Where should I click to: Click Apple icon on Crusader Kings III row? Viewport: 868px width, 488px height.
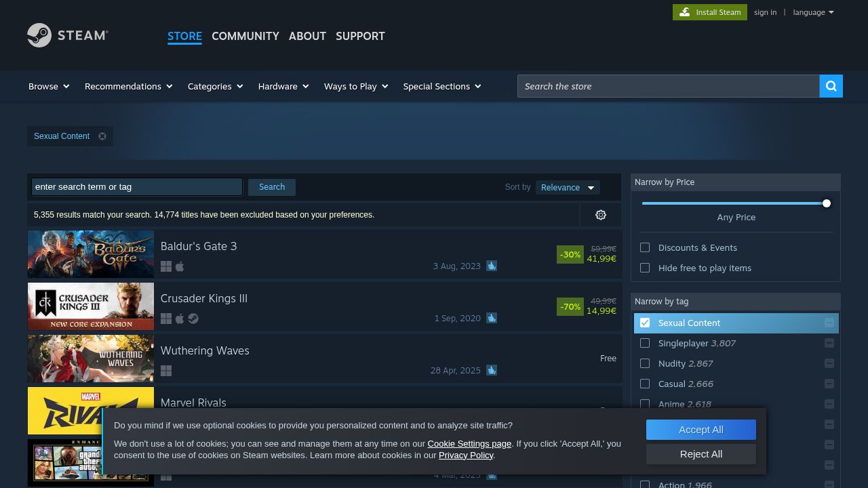click(180, 319)
